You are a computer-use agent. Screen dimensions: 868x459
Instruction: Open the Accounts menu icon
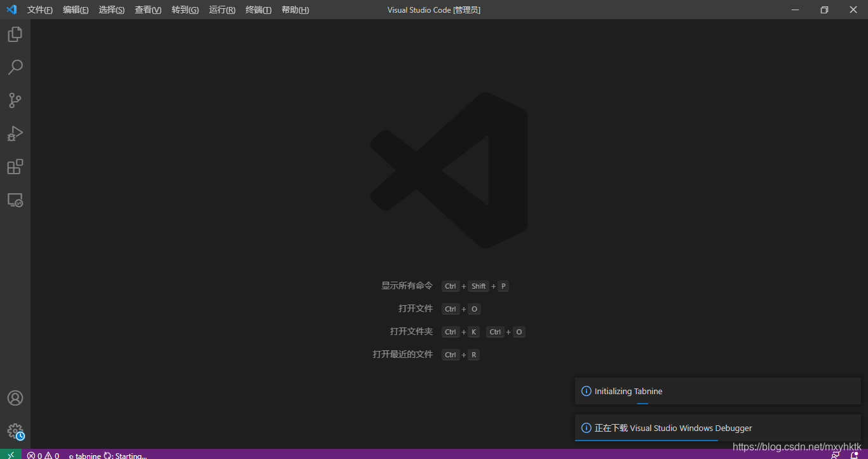[x=15, y=398]
